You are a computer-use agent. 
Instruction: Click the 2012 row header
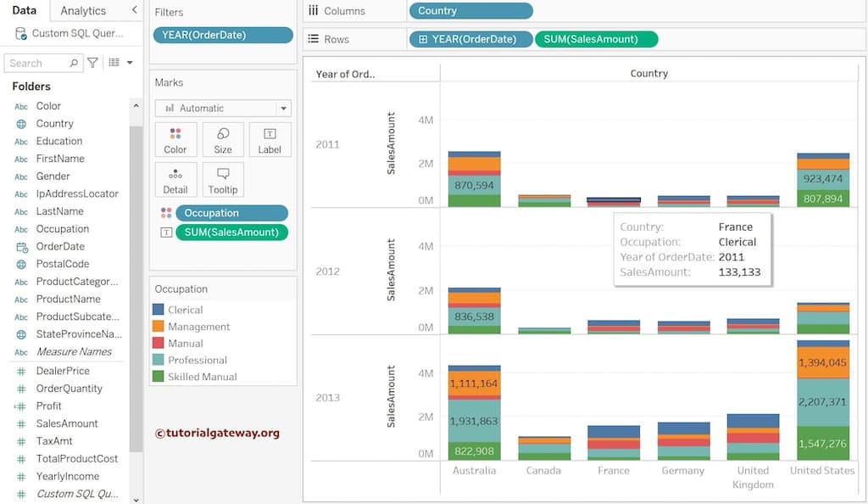click(x=328, y=272)
